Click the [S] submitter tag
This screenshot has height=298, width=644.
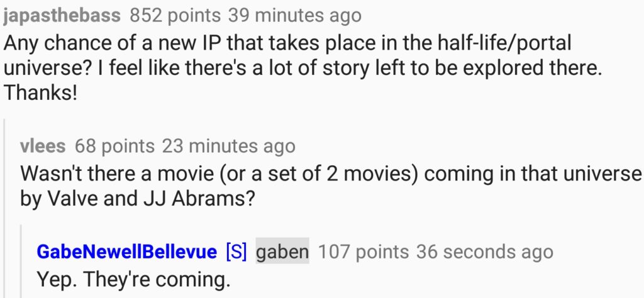tap(235, 252)
